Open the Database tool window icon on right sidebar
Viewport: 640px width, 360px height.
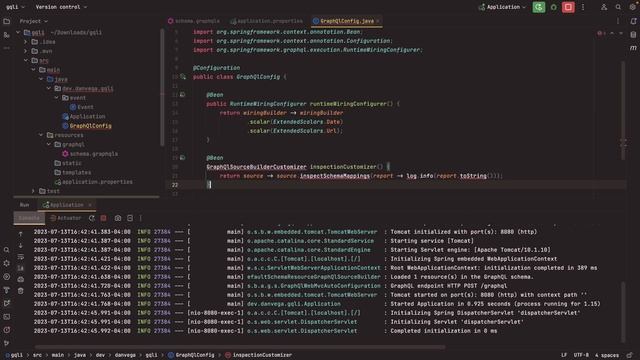(x=633, y=35)
